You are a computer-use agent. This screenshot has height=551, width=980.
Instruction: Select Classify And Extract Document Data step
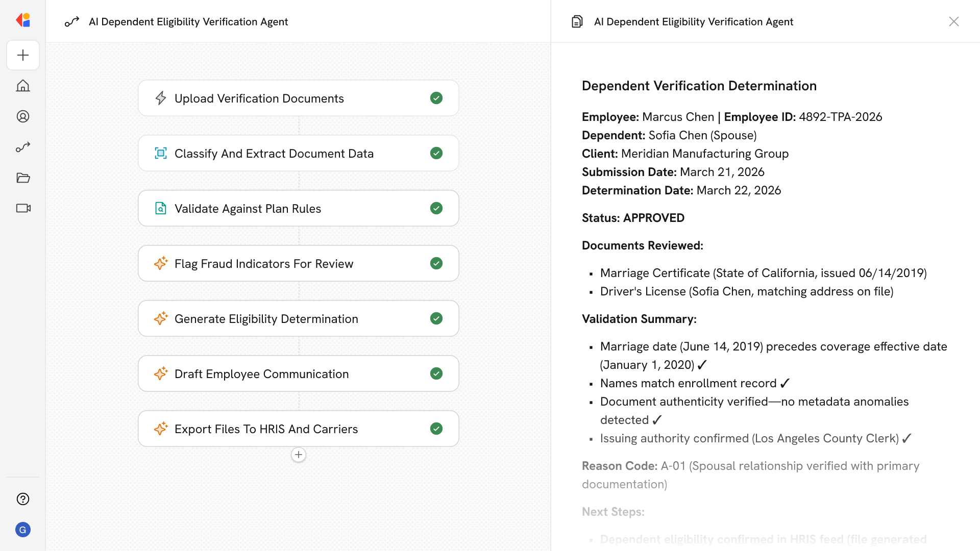(274, 154)
